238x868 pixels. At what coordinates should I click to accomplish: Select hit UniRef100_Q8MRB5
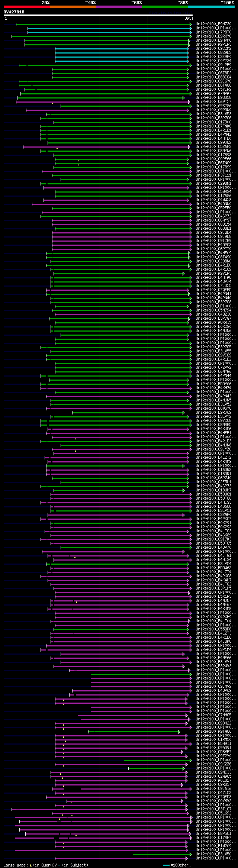[x=213, y=425]
